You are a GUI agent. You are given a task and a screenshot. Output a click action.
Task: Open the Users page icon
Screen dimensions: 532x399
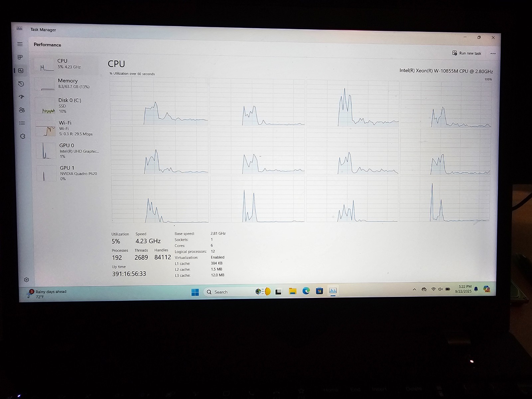(x=22, y=110)
